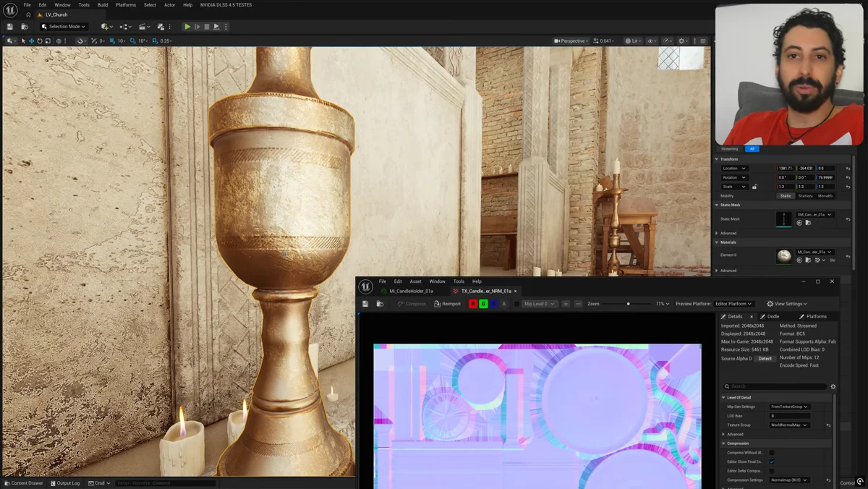Uncheck Editor Show Final Encode checkbox
This screenshot has width=868, height=489.
(x=772, y=462)
